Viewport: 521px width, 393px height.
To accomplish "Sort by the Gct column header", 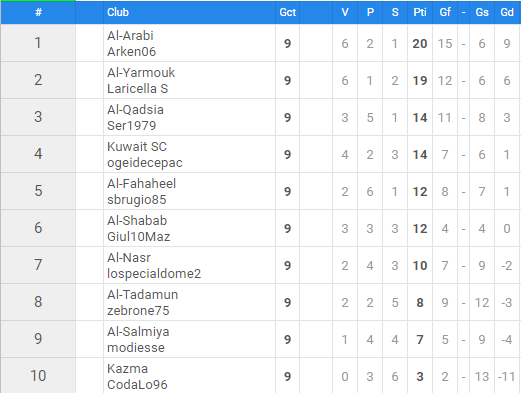I will [287, 12].
